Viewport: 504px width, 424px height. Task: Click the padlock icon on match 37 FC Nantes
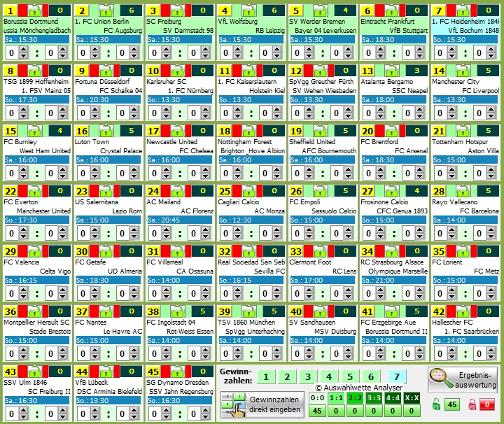click(x=106, y=311)
